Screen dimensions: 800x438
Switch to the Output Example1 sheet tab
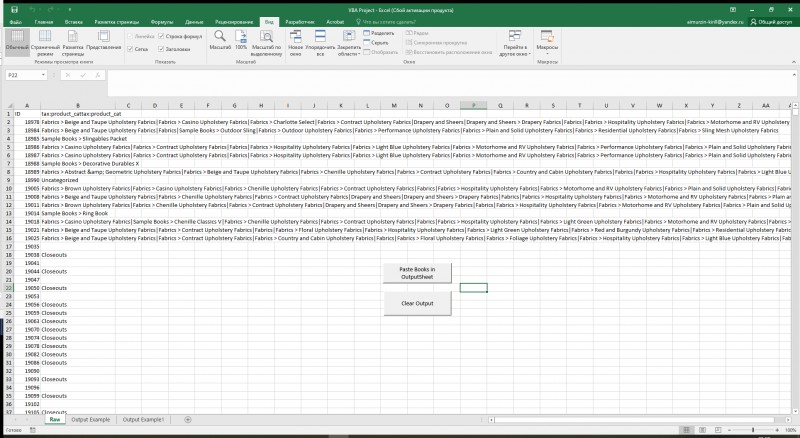point(143,420)
